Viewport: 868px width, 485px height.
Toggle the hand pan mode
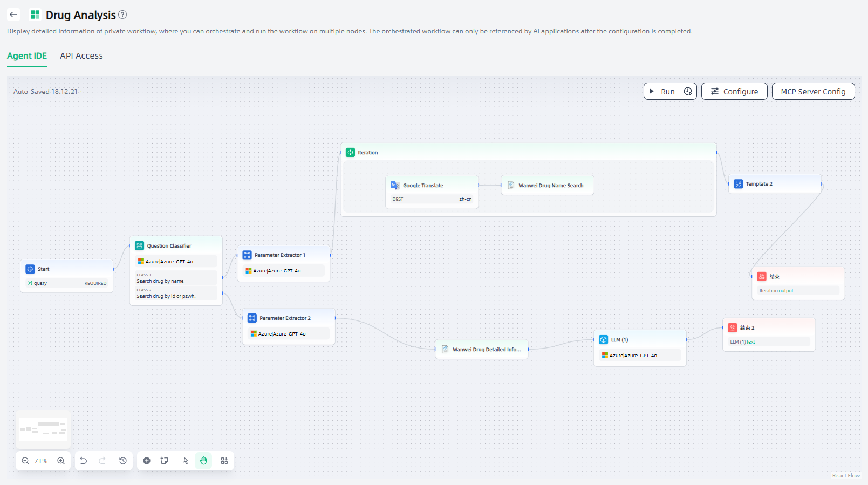[x=203, y=461]
